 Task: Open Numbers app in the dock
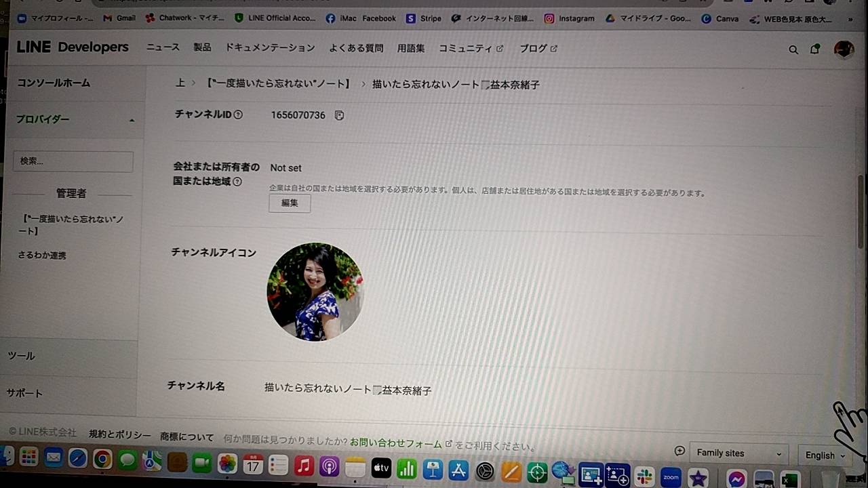[x=407, y=468]
